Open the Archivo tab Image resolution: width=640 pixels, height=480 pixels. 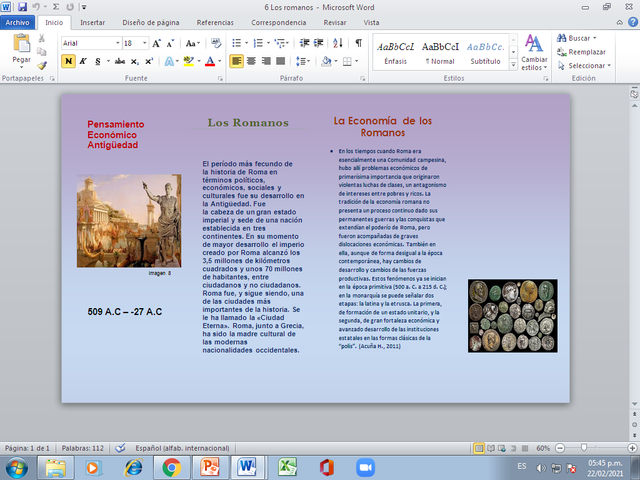click(18, 22)
